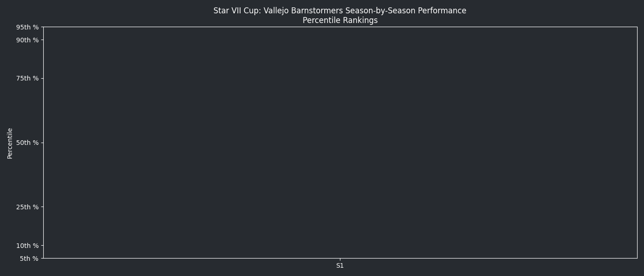Click the right border of the plot frame
The height and width of the screenshot is (276, 644).
[637, 143]
